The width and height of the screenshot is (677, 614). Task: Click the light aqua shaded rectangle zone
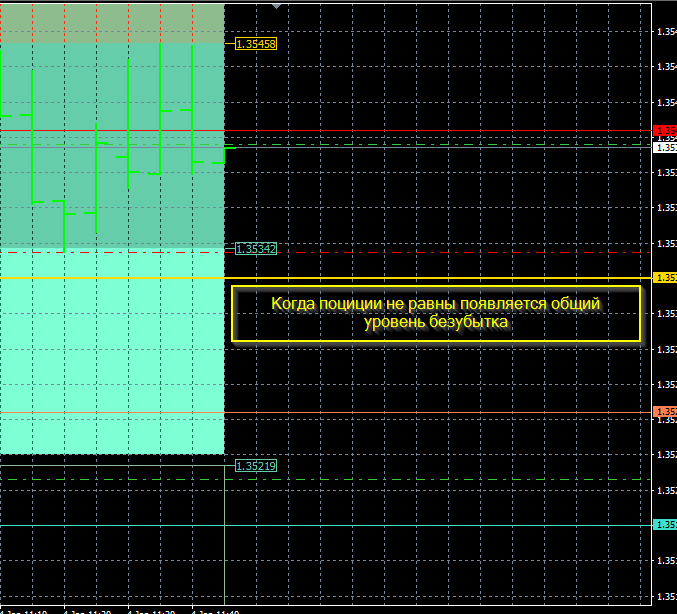pyautogui.click(x=112, y=351)
